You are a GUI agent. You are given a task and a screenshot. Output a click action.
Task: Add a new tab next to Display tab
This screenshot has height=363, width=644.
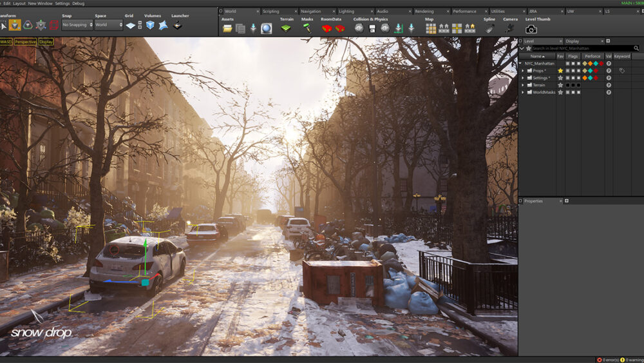tap(609, 41)
